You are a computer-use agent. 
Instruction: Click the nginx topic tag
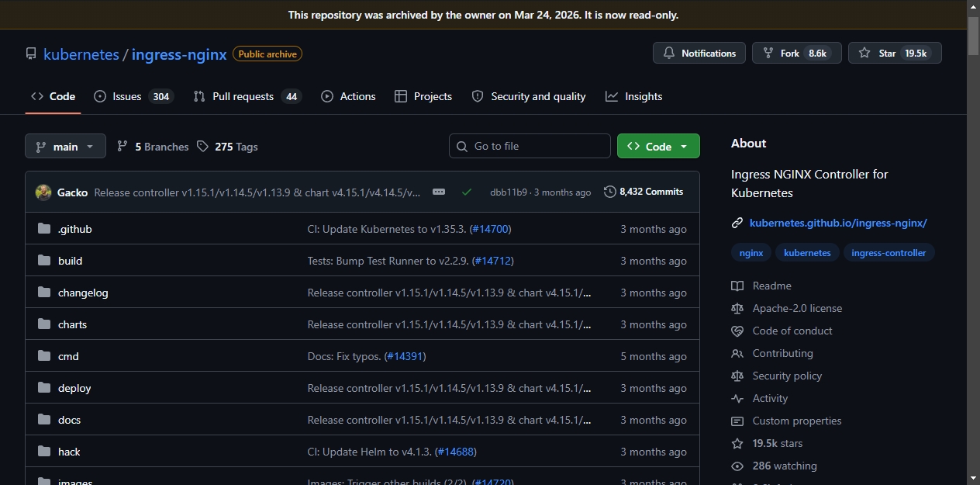751,253
